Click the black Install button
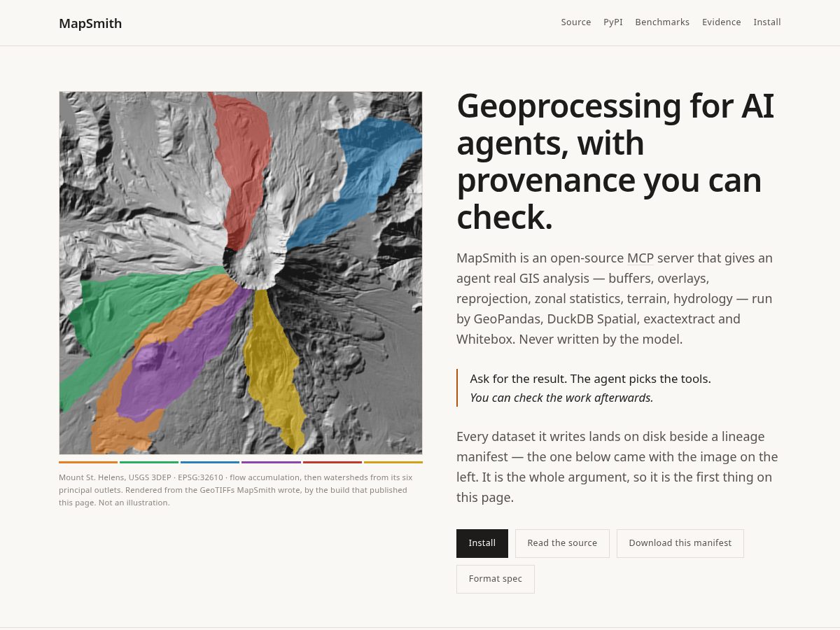Image resolution: width=840 pixels, height=630 pixels. (x=482, y=543)
